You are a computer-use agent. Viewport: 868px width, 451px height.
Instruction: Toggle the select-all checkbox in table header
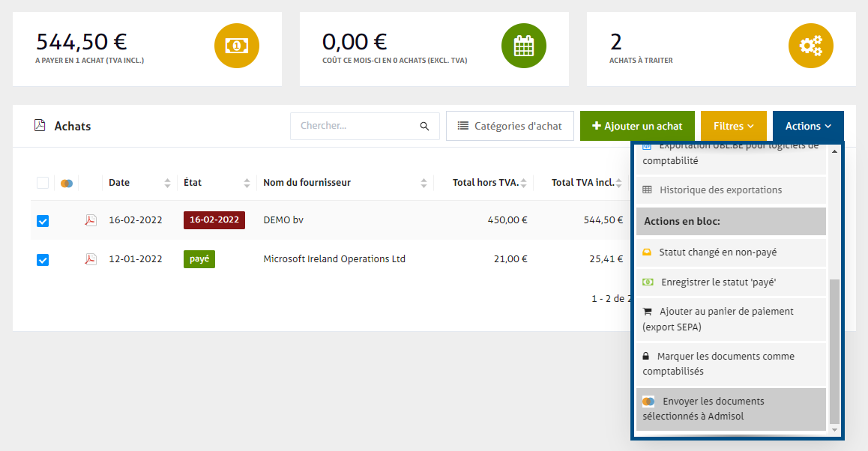(x=43, y=183)
